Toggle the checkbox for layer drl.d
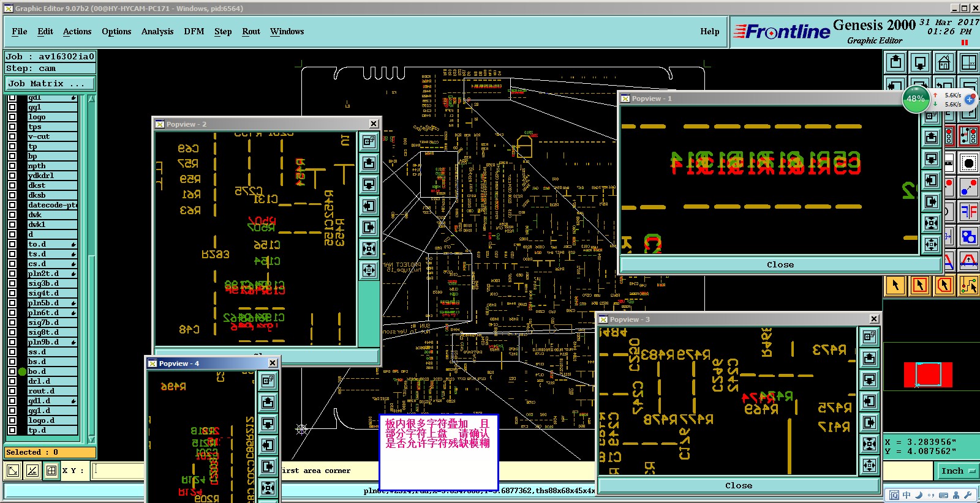Viewport: 980px width, 503px height. [12, 381]
